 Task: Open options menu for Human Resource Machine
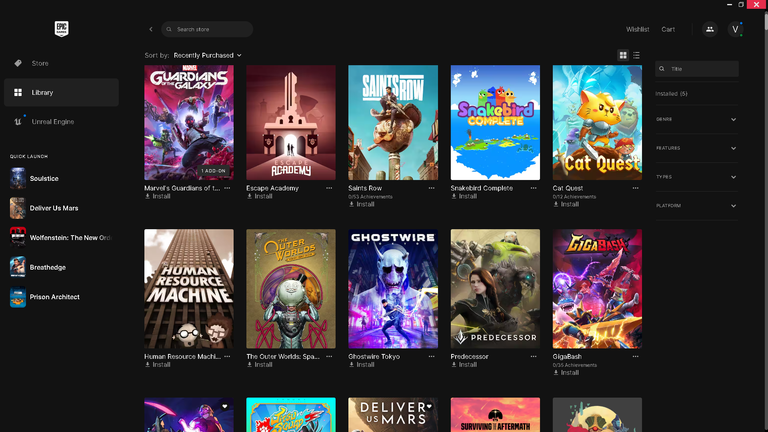click(x=227, y=357)
